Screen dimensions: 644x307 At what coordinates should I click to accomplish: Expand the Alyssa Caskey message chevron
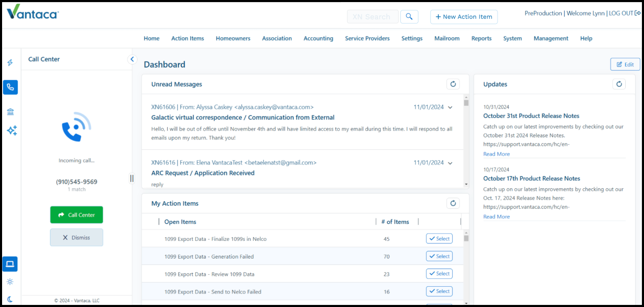(450, 107)
